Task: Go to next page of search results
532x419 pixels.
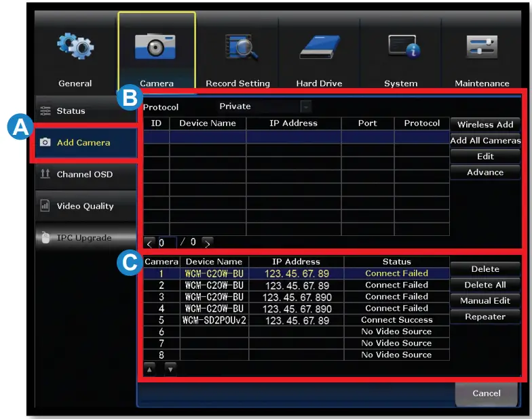Action: (207, 243)
